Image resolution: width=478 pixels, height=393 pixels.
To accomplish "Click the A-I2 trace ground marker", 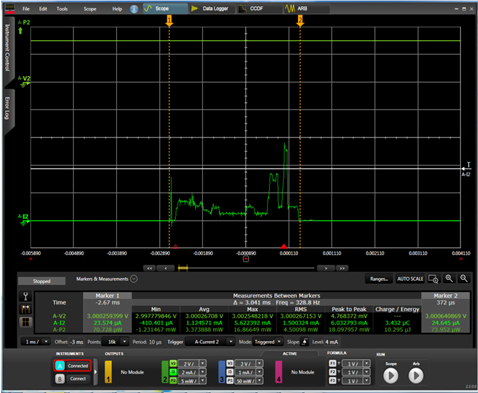I will pyautogui.click(x=25, y=222).
